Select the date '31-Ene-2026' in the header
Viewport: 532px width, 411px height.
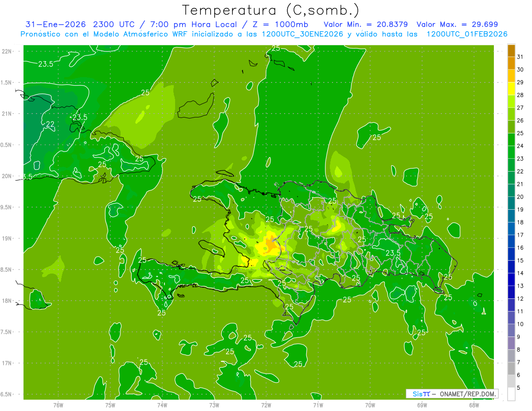tap(56, 24)
